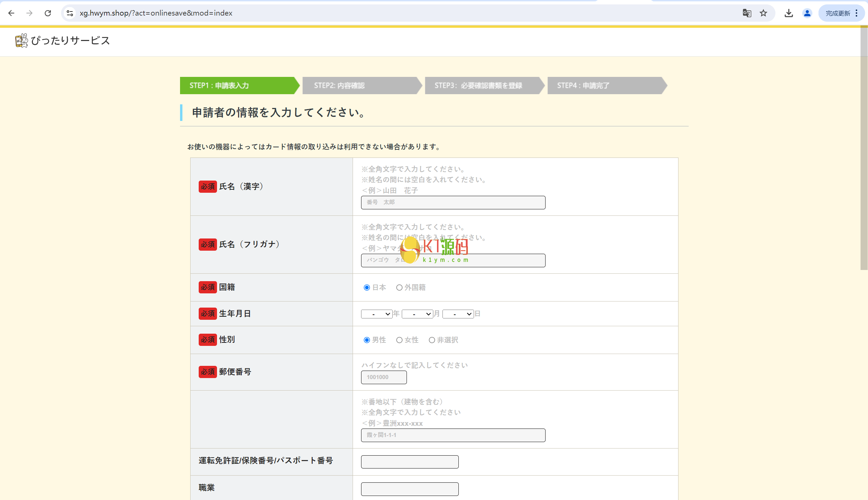Viewport: 868px width, 500px height.
Task: Click STEP3 必要確認書類を登録 tab
Action: pyautogui.click(x=479, y=85)
